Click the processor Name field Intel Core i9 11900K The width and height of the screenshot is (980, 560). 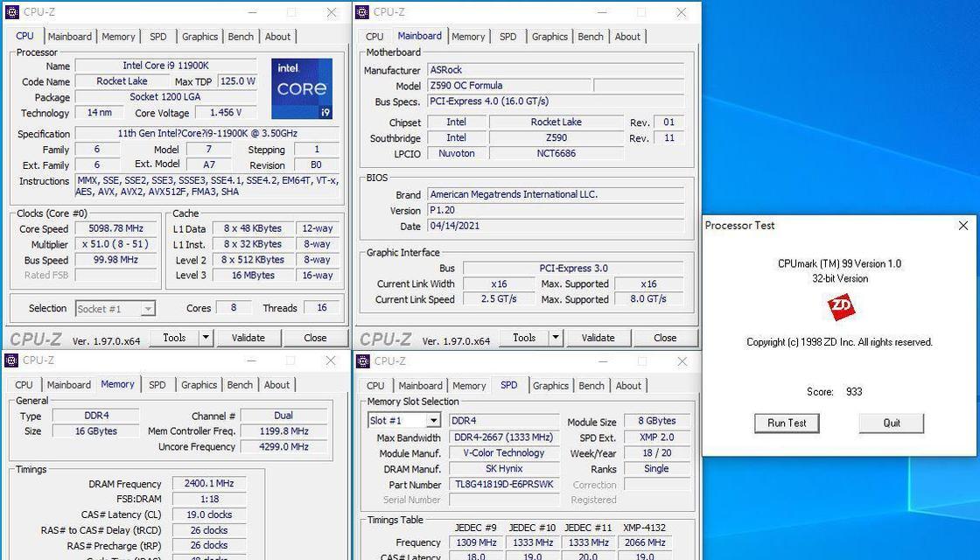coord(165,66)
